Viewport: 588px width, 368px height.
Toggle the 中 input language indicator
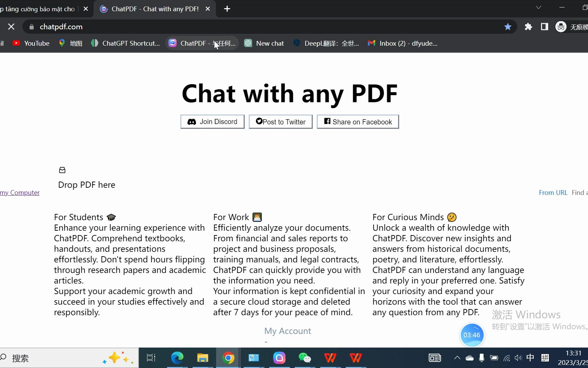pos(530,358)
